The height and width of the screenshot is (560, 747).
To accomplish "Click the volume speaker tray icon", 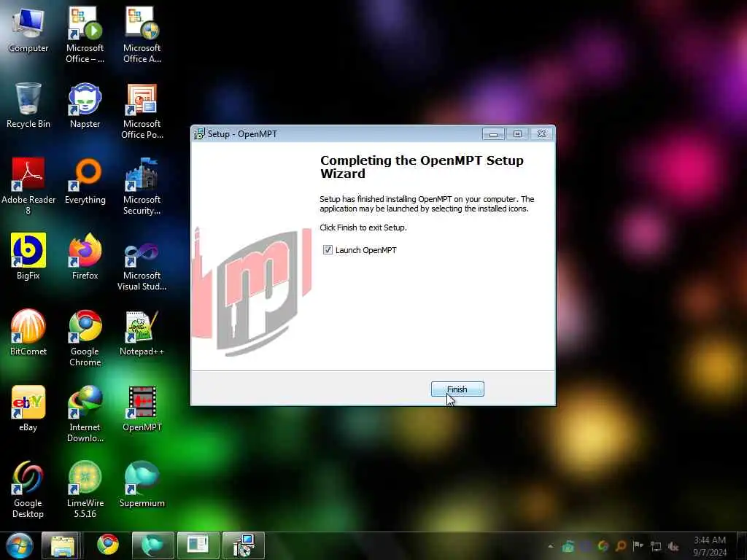I will [x=673, y=546].
